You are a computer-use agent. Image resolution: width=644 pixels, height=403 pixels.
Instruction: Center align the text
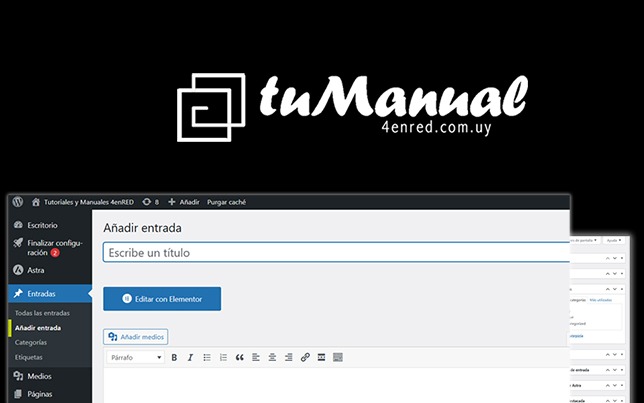pos(272,357)
